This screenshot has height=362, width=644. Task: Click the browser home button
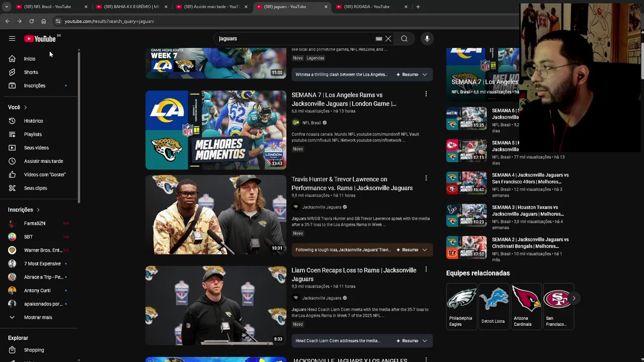pos(43,21)
